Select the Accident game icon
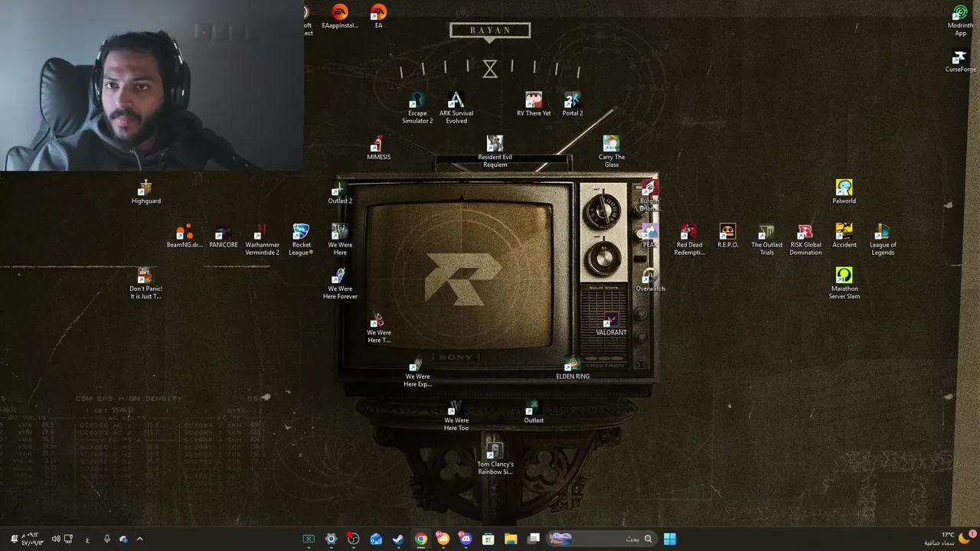 [x=844, y=236]
